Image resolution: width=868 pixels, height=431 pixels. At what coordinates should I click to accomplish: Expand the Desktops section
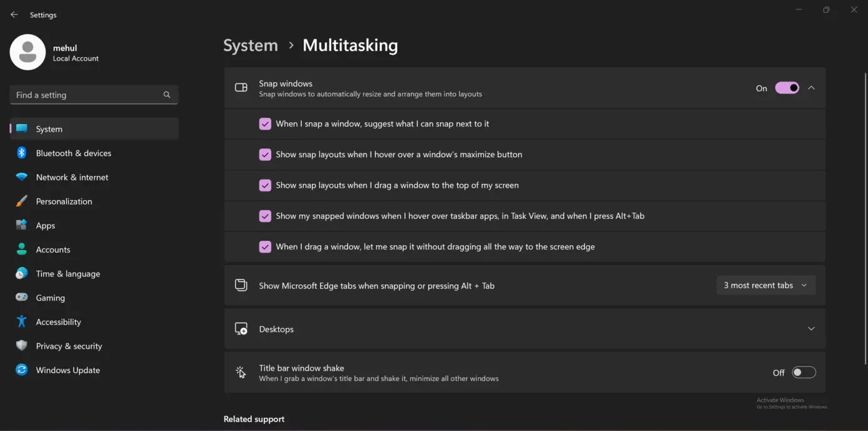[x=811, y=328]
